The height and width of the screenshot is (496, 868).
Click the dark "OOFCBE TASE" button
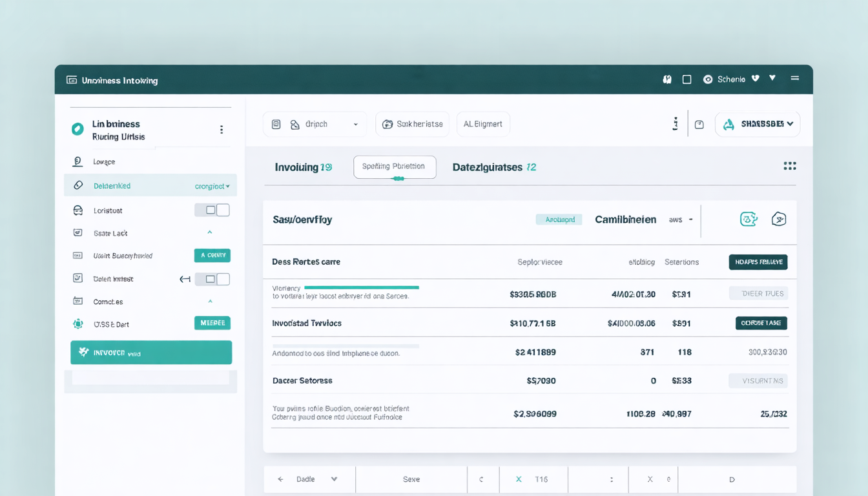(761, 323)
